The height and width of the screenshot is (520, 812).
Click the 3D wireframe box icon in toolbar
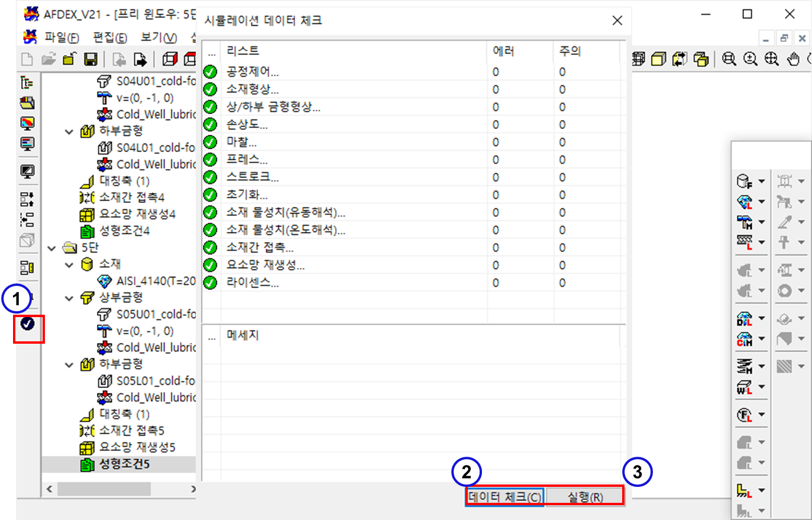tap(170, 59)
